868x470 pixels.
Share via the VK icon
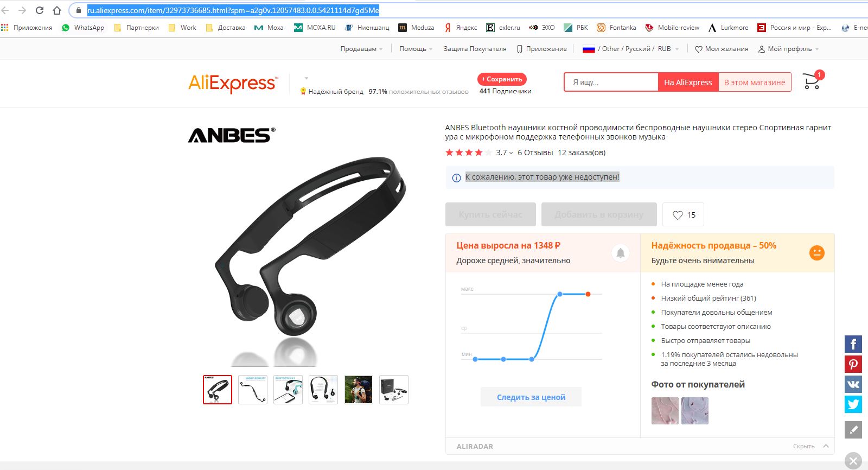tap(853, 384)
